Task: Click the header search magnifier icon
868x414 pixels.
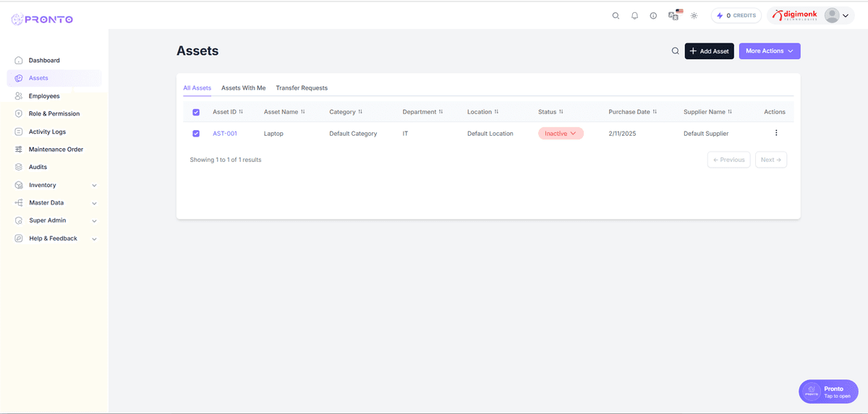Action: pos(616,16)
